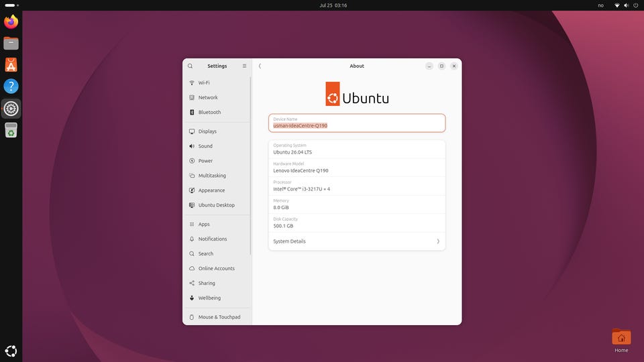The image size is (644, 362).
Task: Click the Appearance sidebar icon
Action: (192, 190)
